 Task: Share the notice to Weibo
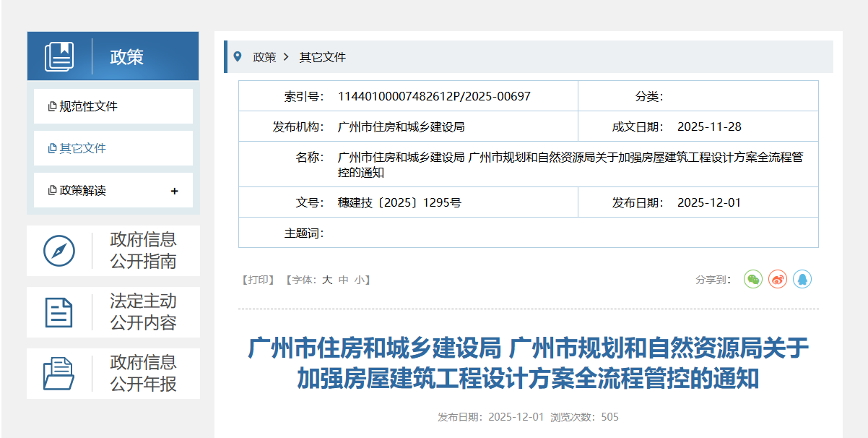click(x=777, y=279)
